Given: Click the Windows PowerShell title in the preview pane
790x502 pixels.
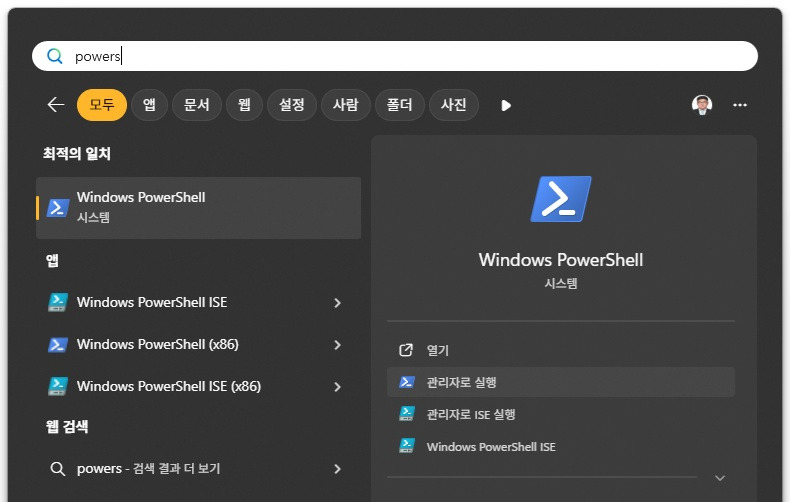Looking at the screenshot, I should (561, 260).
